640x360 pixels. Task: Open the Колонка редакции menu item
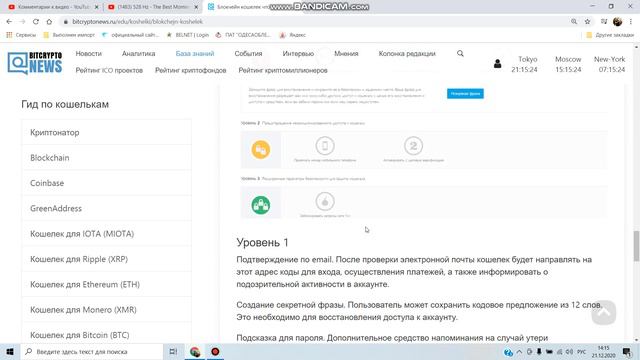[407, 53]
